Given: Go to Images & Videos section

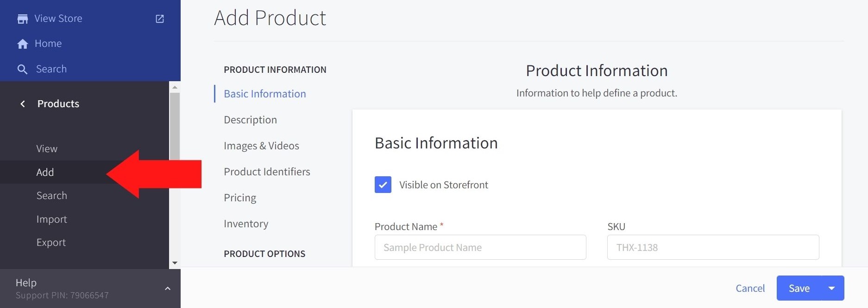Looking at the screenshot, I should click(x=261, y=146).
